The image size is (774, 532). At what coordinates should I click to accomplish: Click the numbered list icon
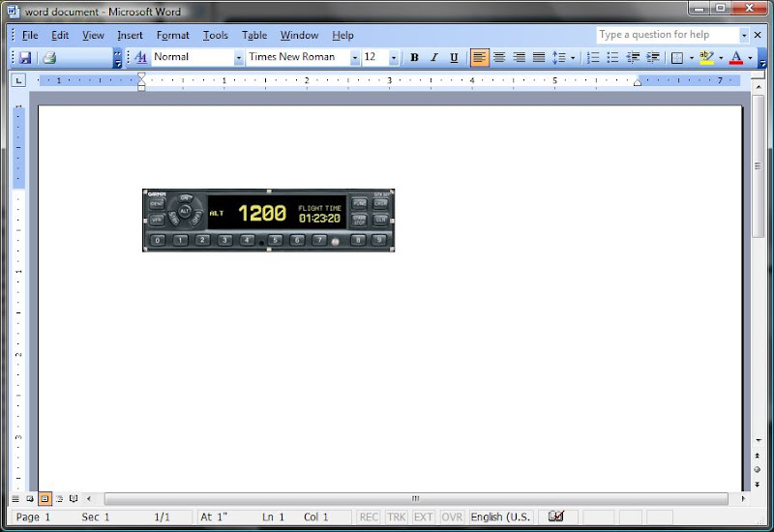click(x=593, y=58)
